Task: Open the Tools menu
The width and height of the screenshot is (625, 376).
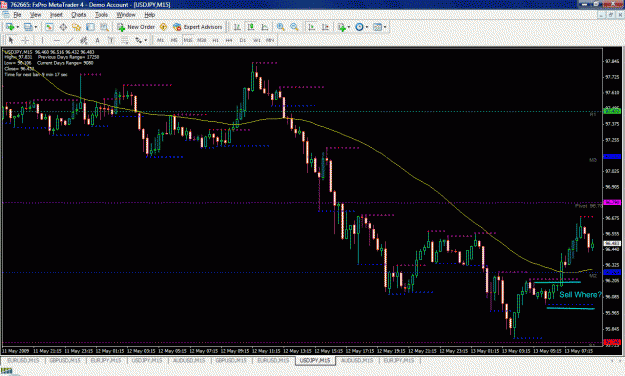Action: coord(101,15)
